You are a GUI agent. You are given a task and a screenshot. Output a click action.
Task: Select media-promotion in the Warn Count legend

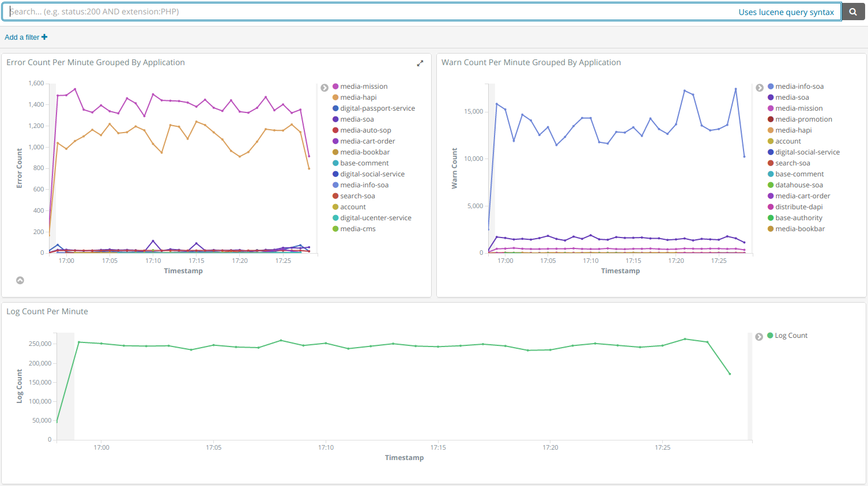point(803,119)
